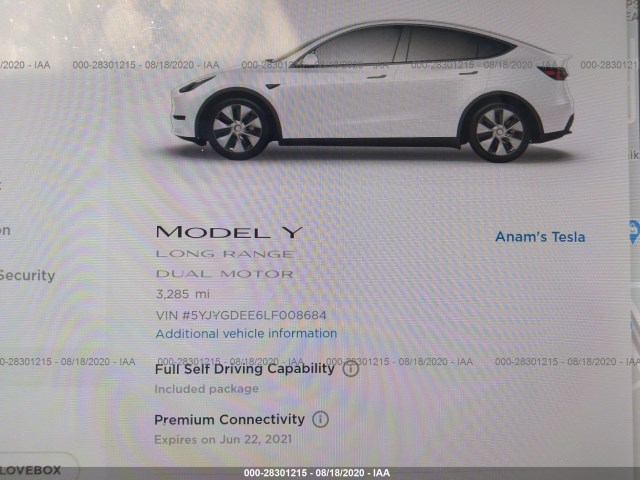Viewport: 640px width, 480px height.
Task: Click the Expires on Jun 22, 2021 text
Action: 223,440
